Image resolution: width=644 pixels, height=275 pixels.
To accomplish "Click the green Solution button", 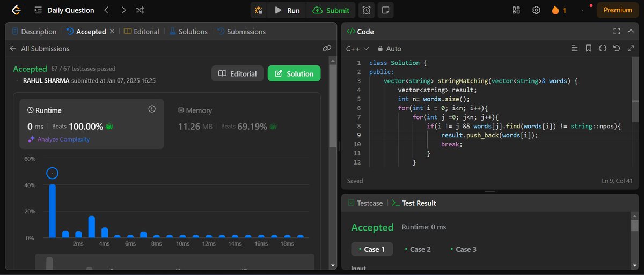I will click(294, 73).
